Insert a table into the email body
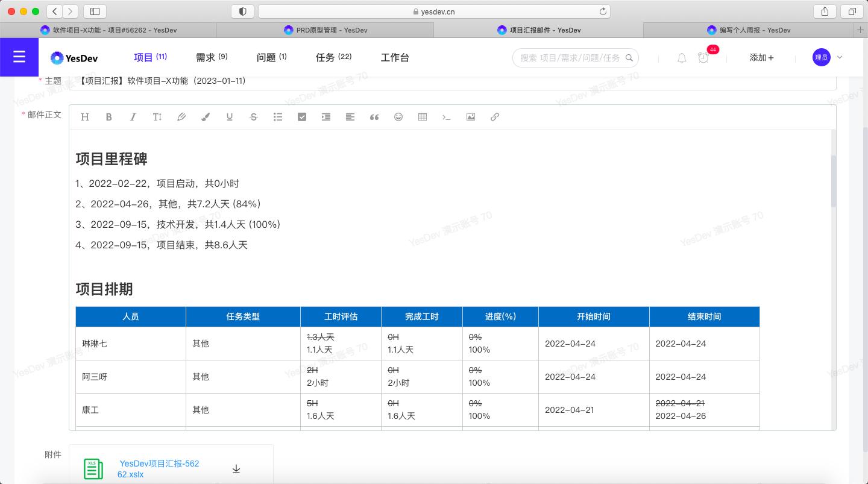The image size is (868, 484). (x=423, y=116)
